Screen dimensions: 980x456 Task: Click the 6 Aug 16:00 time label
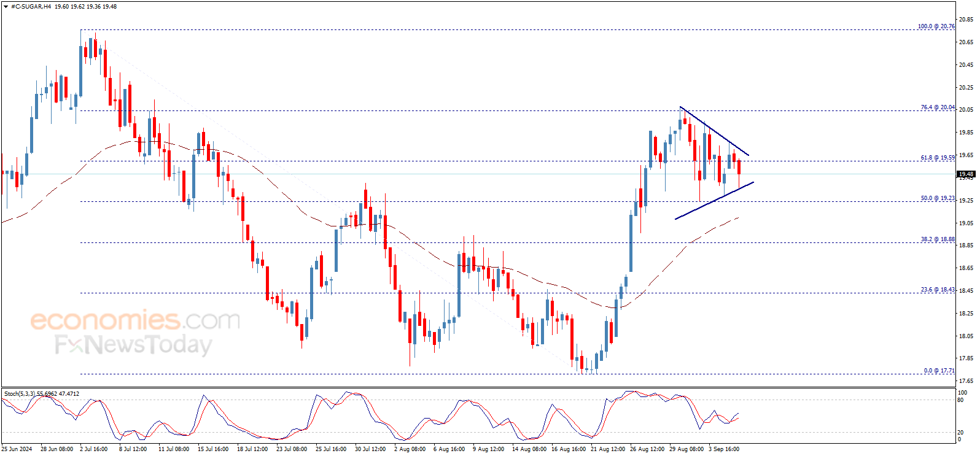pos(449,449)
